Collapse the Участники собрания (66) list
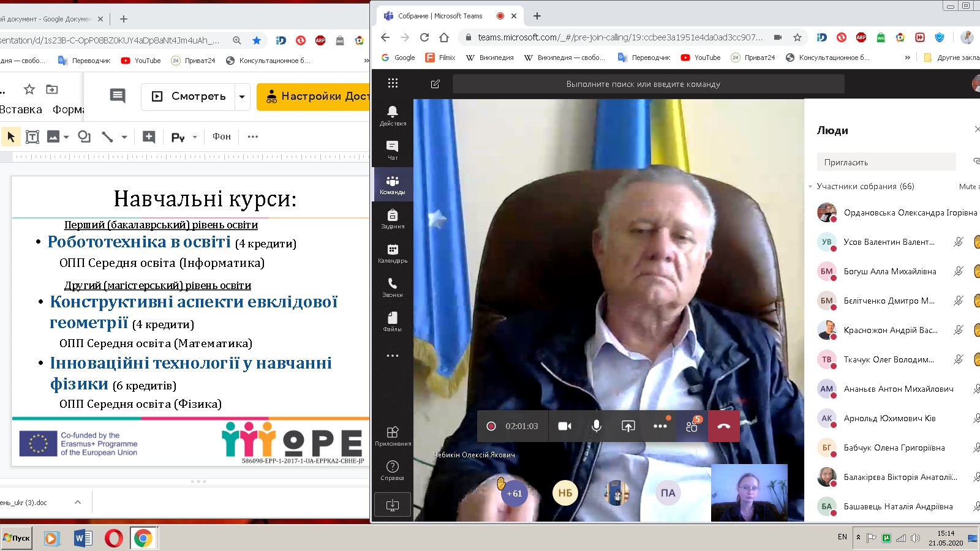 pos(810,187)
